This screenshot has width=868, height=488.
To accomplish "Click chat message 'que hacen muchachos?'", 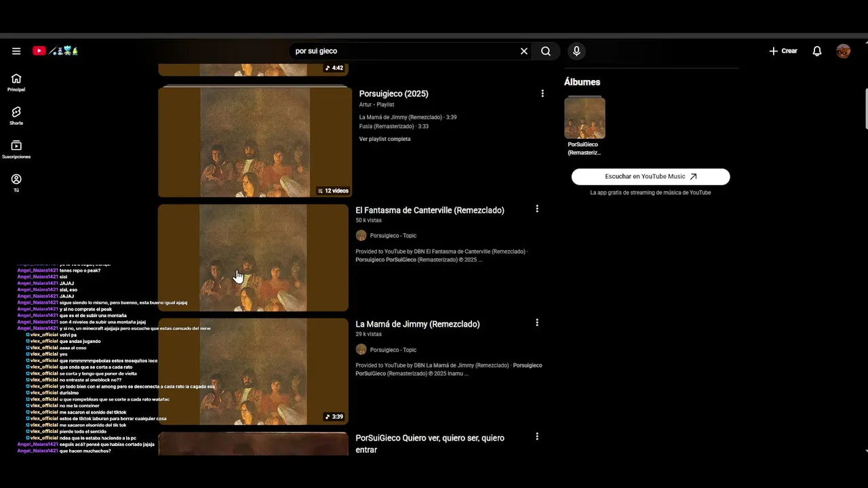I will pyautogui.click(x=85, y=451).
